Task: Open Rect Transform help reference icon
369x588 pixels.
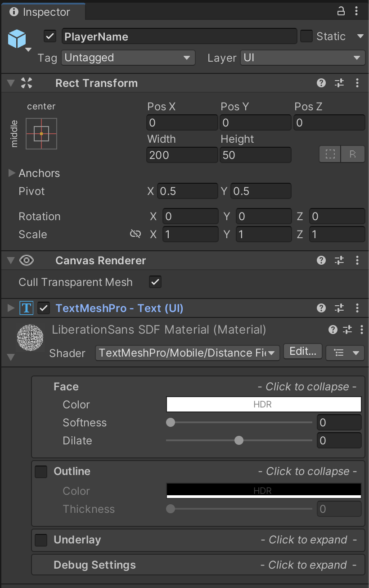Action: click(x=321, y=83)
